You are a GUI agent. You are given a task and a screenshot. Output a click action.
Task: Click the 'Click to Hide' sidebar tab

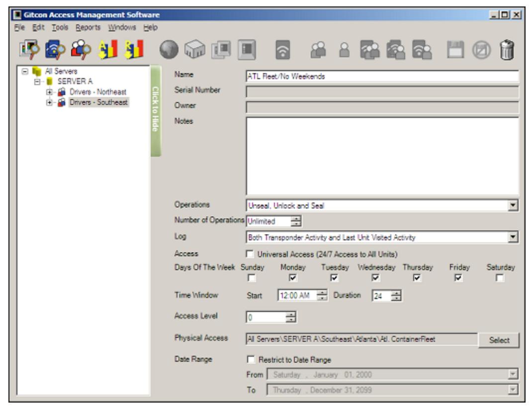156,111
